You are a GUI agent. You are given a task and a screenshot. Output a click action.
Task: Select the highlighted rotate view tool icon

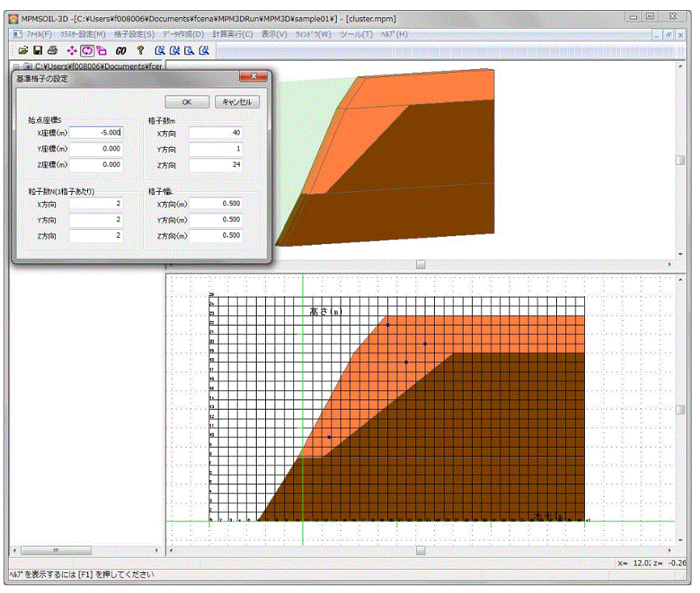tap(86, 50)
